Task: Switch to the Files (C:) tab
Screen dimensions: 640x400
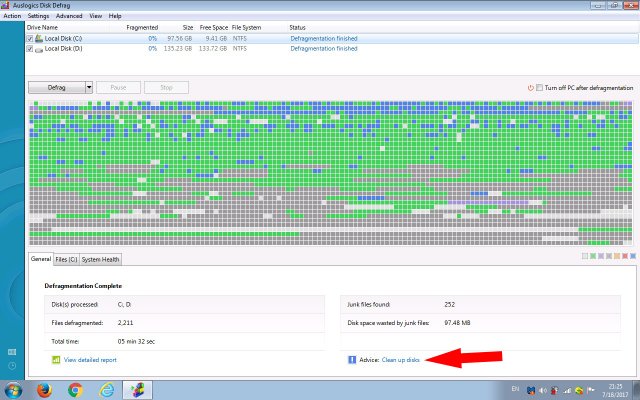Action: tap(66, 260)
